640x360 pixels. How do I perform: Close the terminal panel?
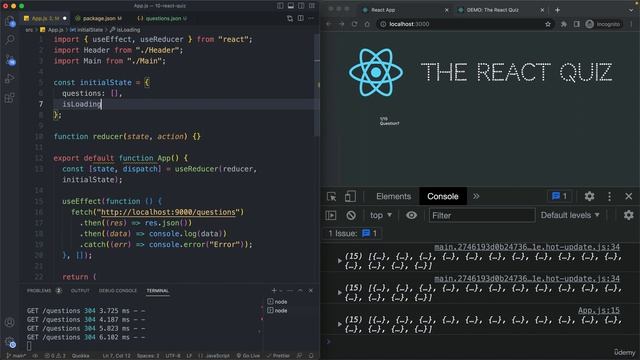point(311,290)
